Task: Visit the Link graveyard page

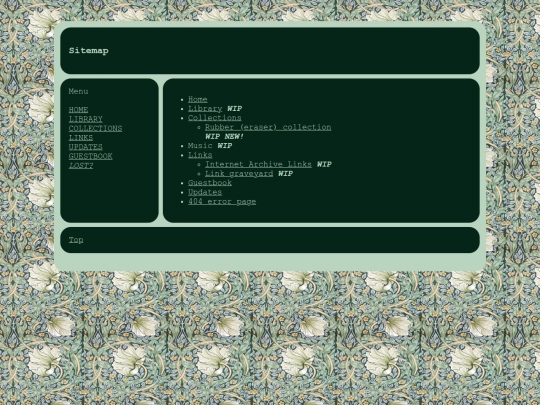Action: (239, 174)
